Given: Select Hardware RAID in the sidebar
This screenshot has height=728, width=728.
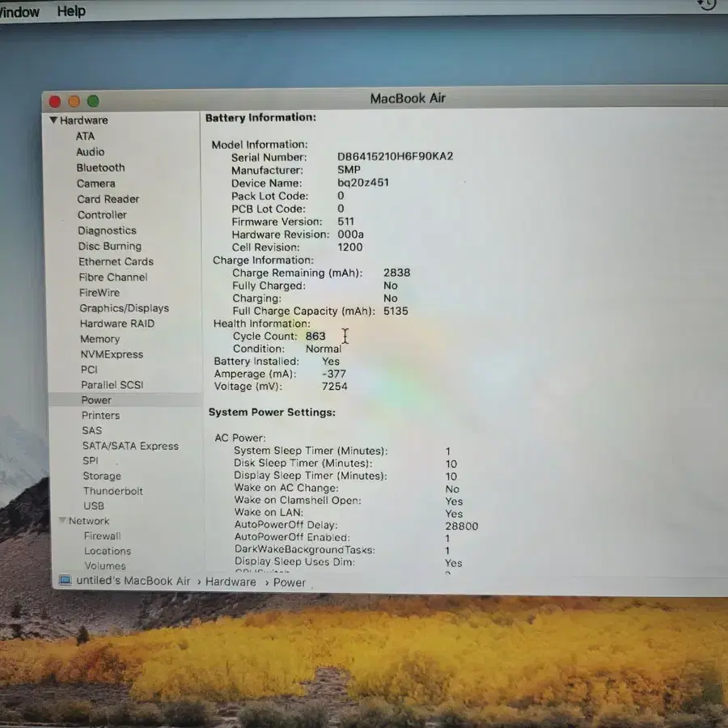Looking at the screenshot, I should [117, 324].
